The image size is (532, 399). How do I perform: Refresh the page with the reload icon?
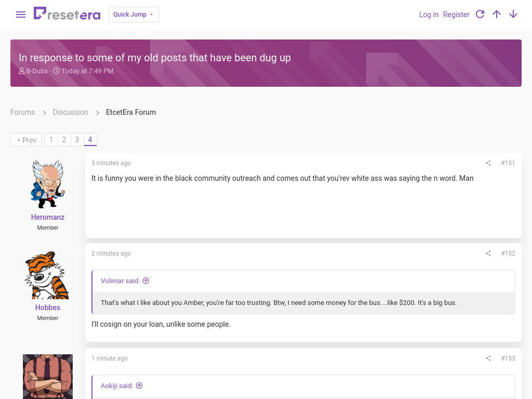[x=480, y=14]
